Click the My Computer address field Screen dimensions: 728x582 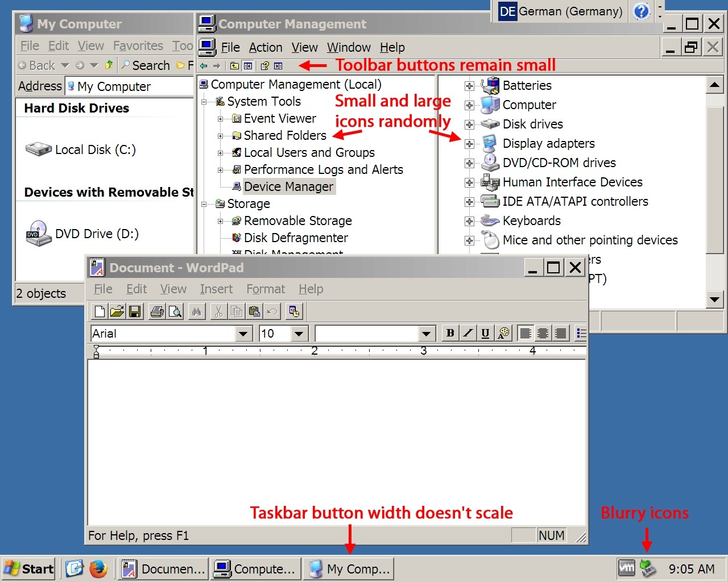(130, 86)
